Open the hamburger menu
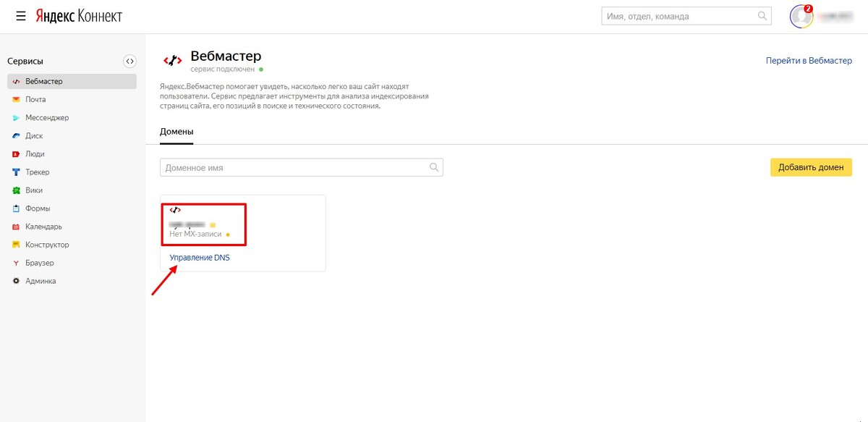The width and height of the screenshot is (868, 422). tap(21, 16)
